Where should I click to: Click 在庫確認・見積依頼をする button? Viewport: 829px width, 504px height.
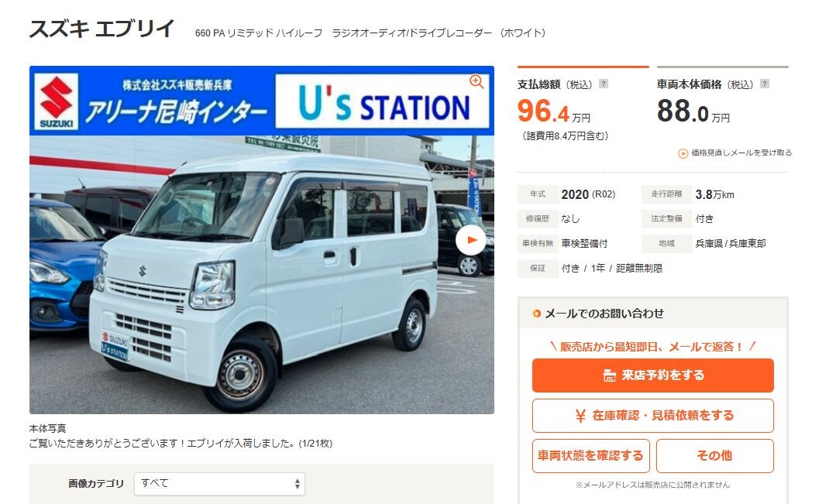point(653,415)
